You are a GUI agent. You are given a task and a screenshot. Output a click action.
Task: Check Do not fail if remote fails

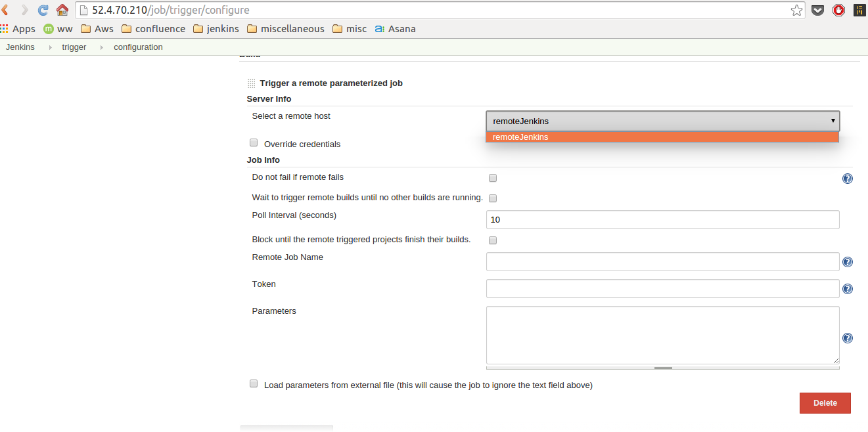[493, 178]
